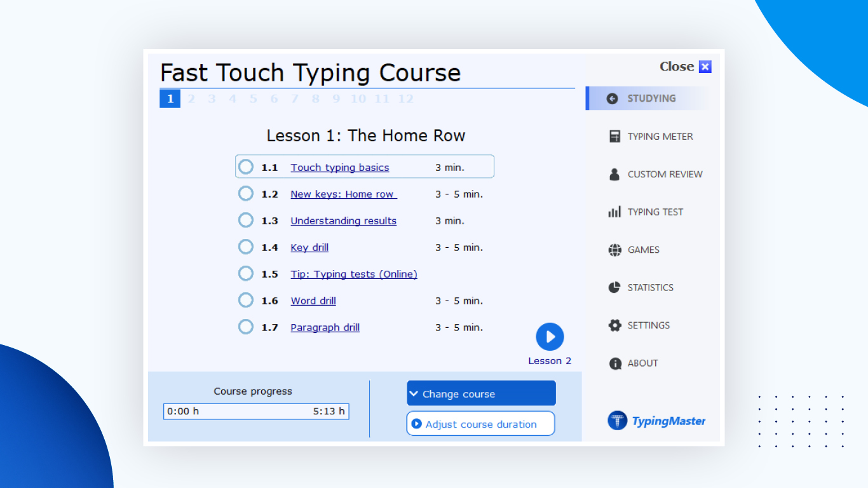This screenshot has width=868, height=488.
Task: Select the circle for exercise 1.2
Action: [x=246, y=194]
